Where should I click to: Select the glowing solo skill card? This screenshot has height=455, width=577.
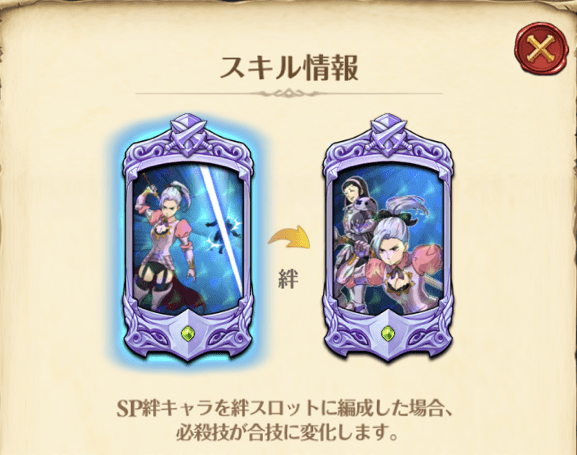pos(188,238)
